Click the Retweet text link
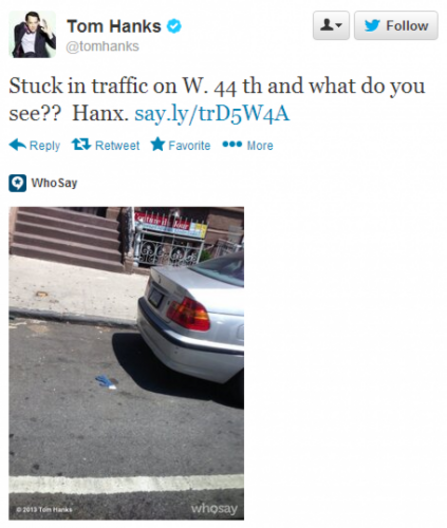Screen dimensions: 447x528 pos(117,145)
